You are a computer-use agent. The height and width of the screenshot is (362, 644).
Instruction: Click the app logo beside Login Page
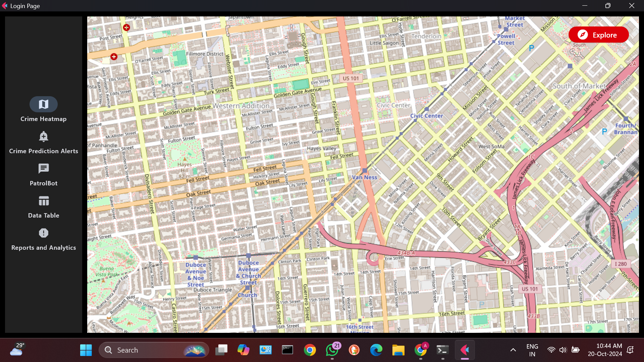[5, 6]
